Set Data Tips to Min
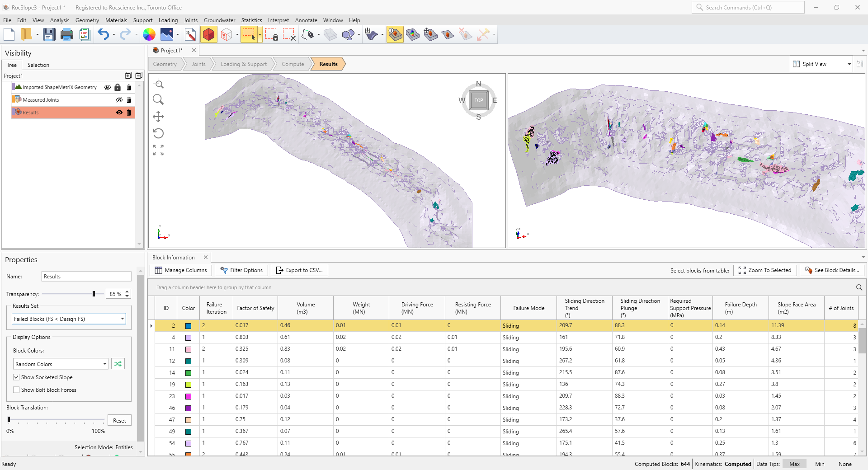Image resolution: width=868 pixels, height=470 pixels. (x=820, y=464)
